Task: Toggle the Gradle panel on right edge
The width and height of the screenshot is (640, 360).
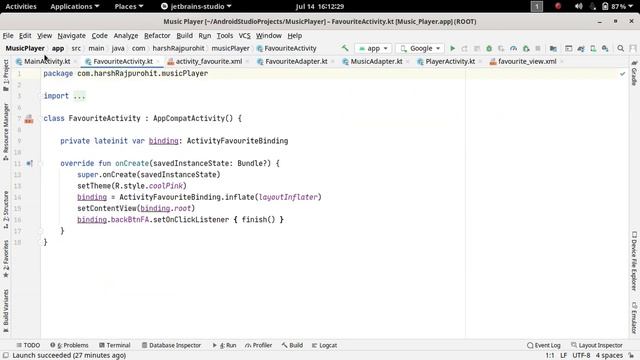Action: [x=634, y=73]
